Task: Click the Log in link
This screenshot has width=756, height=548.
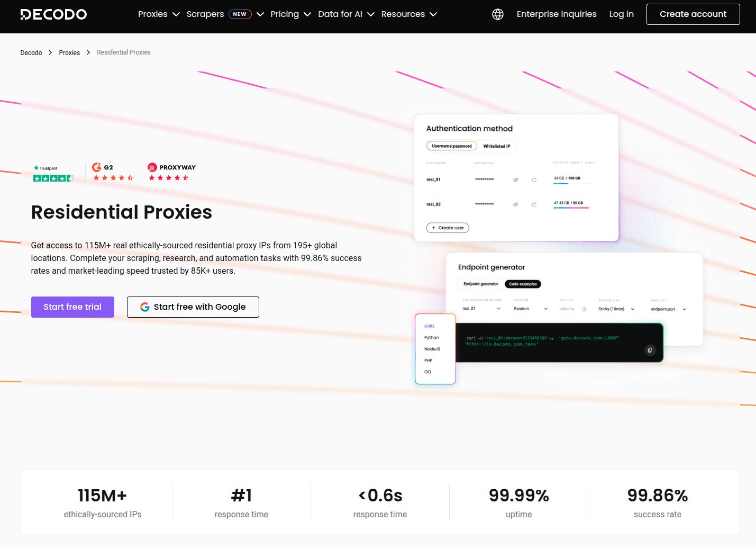Action: point(622,14)
